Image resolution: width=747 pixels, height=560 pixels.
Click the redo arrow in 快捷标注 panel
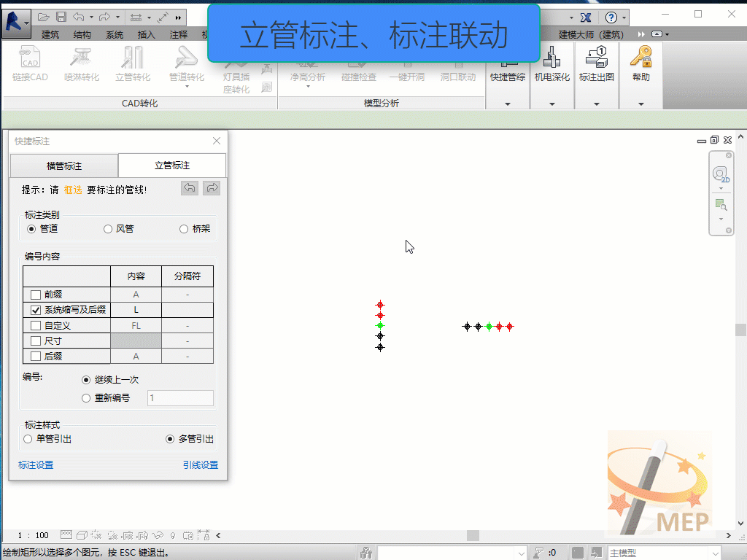[x=212, y=188]
